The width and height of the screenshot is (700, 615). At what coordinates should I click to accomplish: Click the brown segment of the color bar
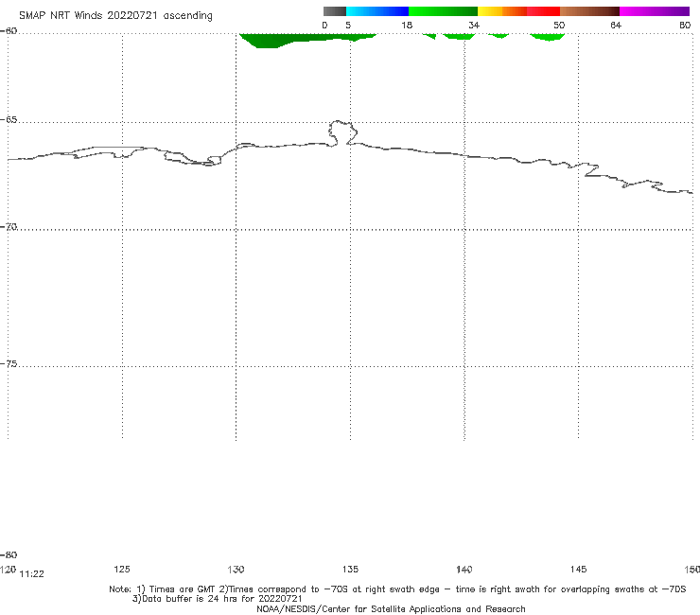coord(589,11)
